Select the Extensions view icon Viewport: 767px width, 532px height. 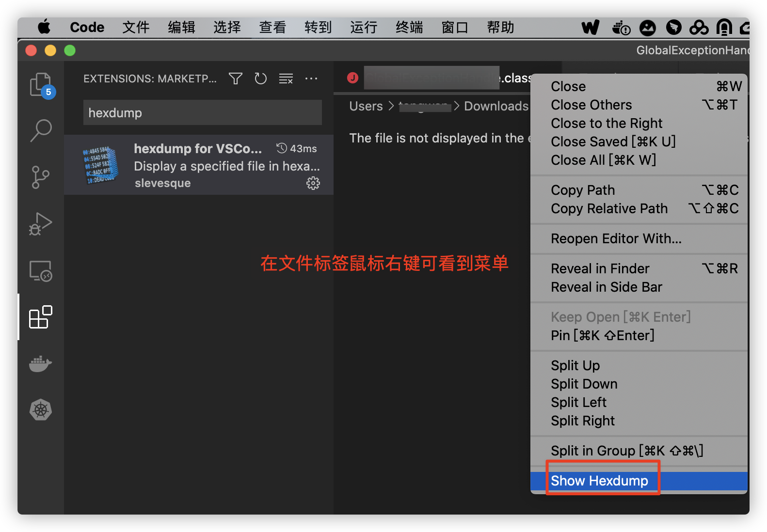41,317
